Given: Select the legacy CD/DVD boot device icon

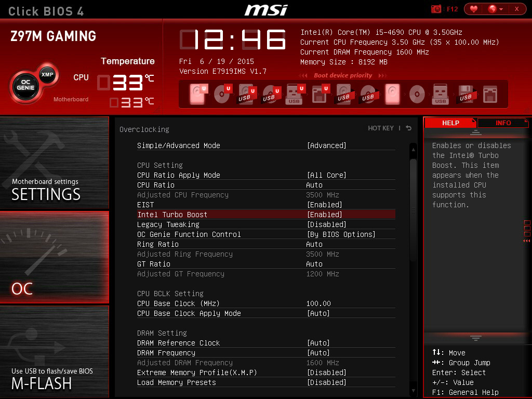Looking at the screenshot, I should [x=417, y=94].
